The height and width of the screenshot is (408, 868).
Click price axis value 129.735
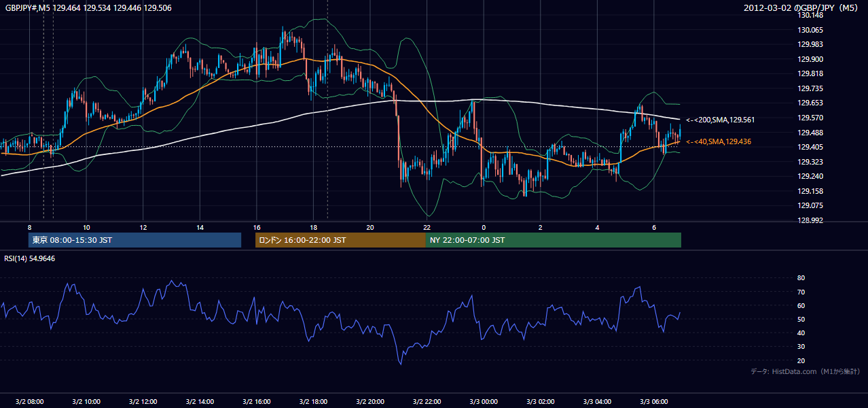[812, 88]
